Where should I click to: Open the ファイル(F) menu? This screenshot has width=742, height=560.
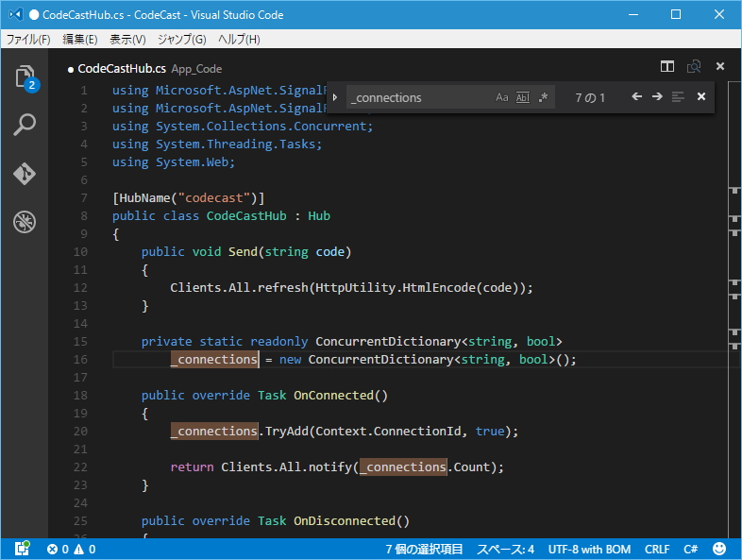pyautogui.click(x=28, y=40)
